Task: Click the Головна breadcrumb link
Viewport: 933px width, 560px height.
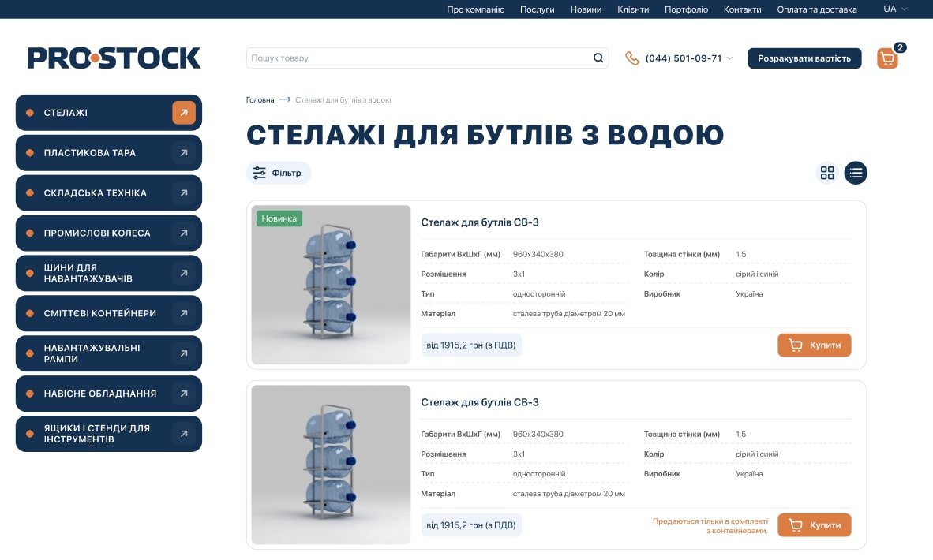Action: [x=260, y=100]
